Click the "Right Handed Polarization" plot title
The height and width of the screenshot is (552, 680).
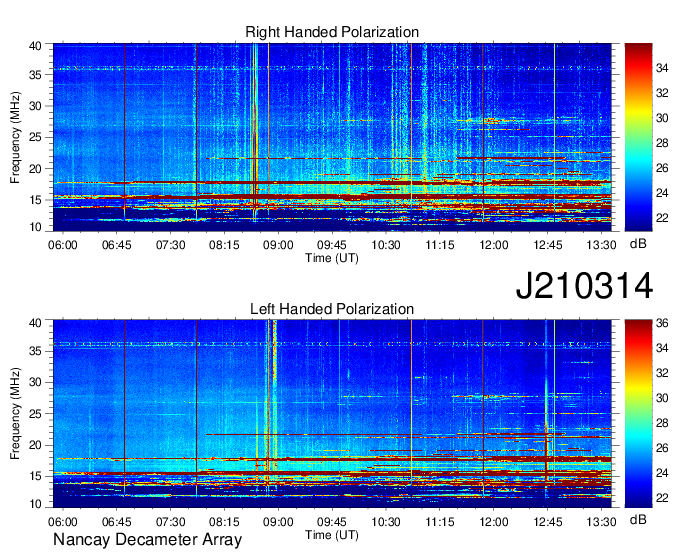tap(332, 32)
